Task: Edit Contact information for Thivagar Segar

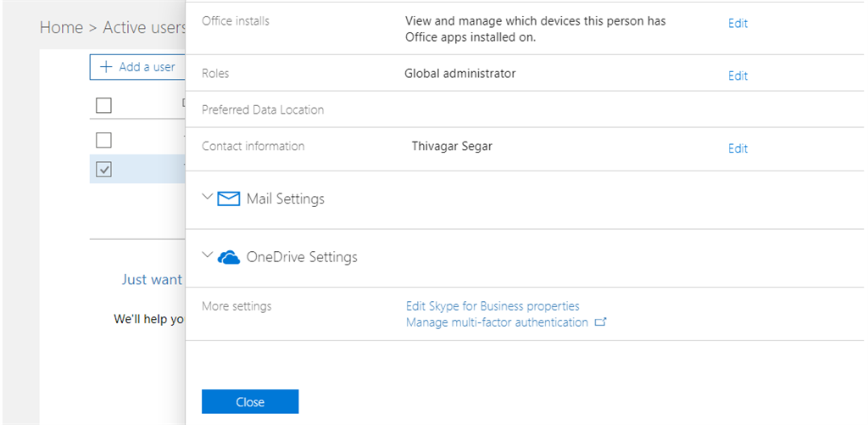Action: pyautogui.click(x=737, y=148)
